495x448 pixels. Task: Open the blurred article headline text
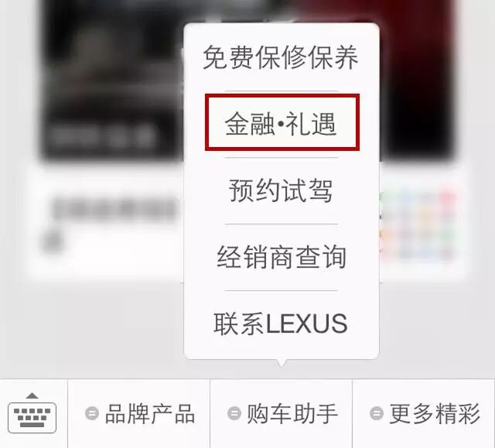point(114,208)
